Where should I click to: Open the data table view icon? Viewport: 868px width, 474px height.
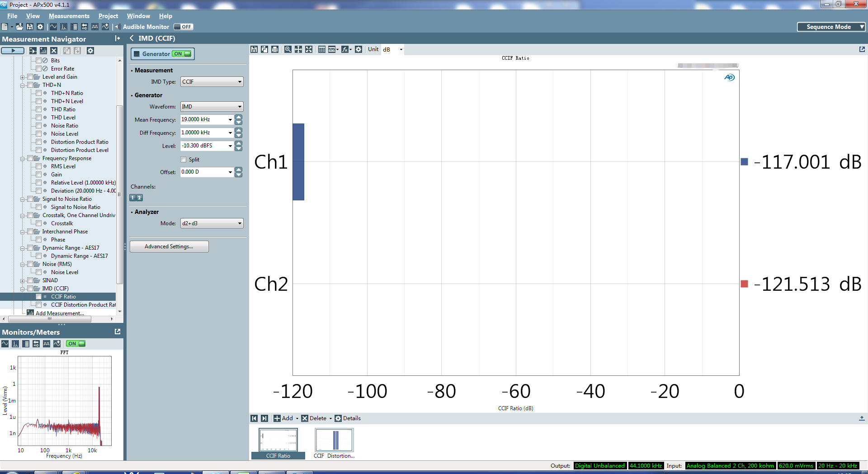pyautogui.click(x=321, y=49)
